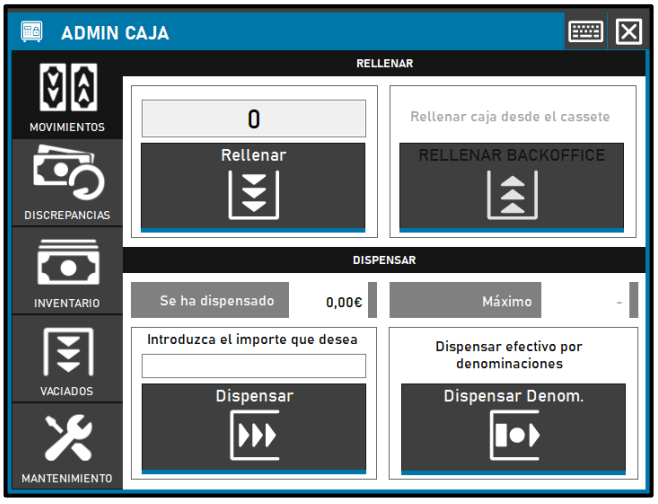Close the Admin Caja window
Image resolution: width=658 pixels, height=504 pixels.
click(628, 32)
